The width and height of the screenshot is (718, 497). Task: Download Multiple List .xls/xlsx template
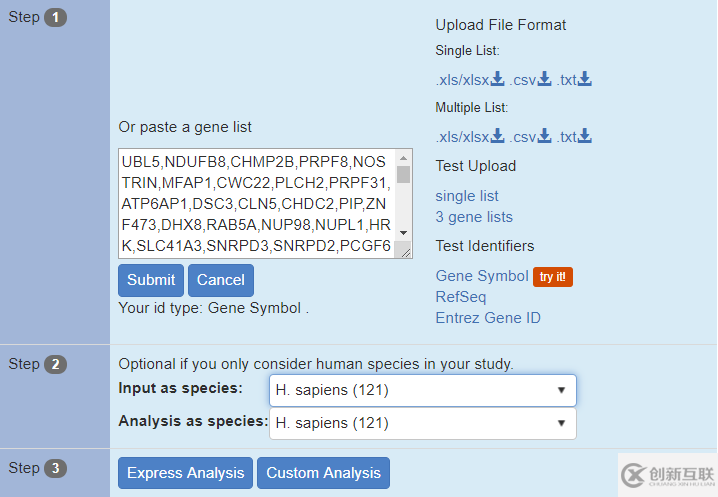[x=470, y=137]
